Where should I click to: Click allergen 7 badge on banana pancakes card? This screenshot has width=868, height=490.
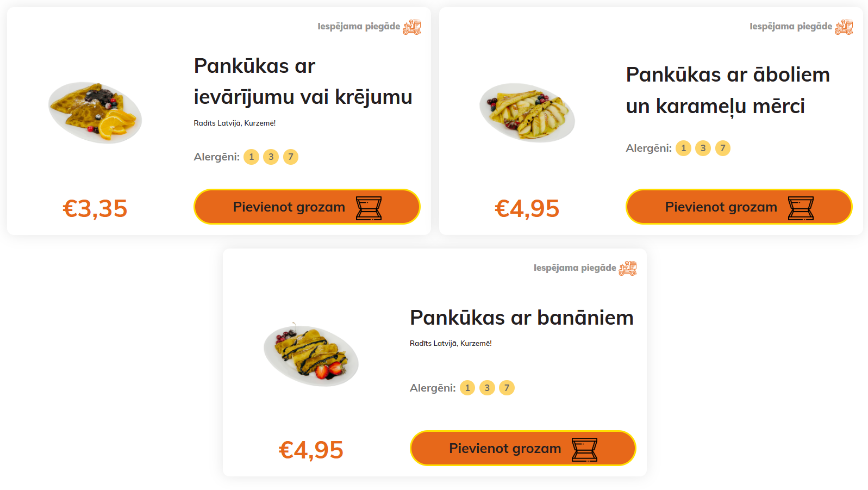(507, 388)
